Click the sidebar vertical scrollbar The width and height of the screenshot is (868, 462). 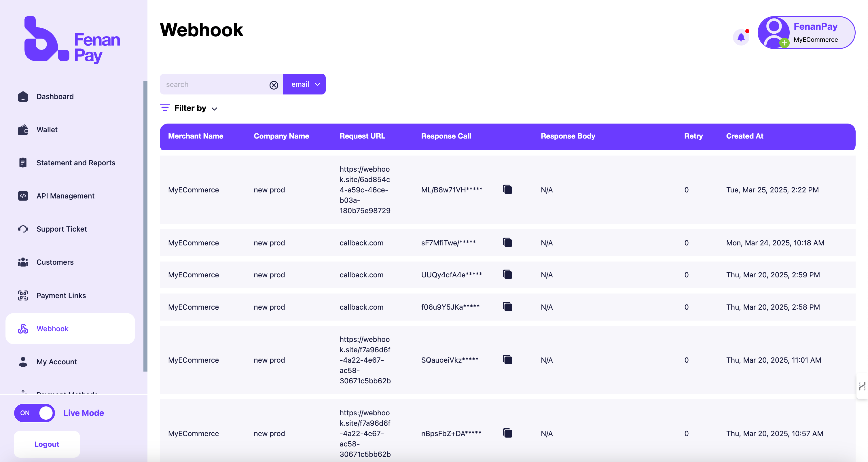click(145, 226)
